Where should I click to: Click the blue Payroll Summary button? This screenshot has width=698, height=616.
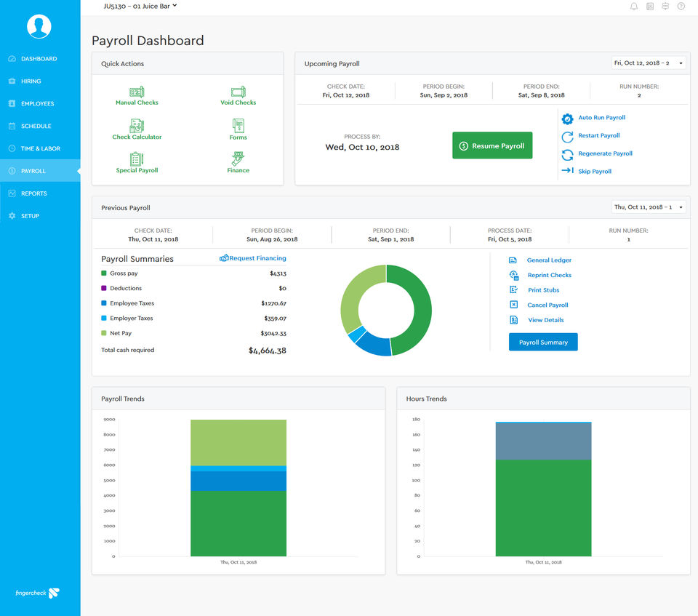(543, 343)
